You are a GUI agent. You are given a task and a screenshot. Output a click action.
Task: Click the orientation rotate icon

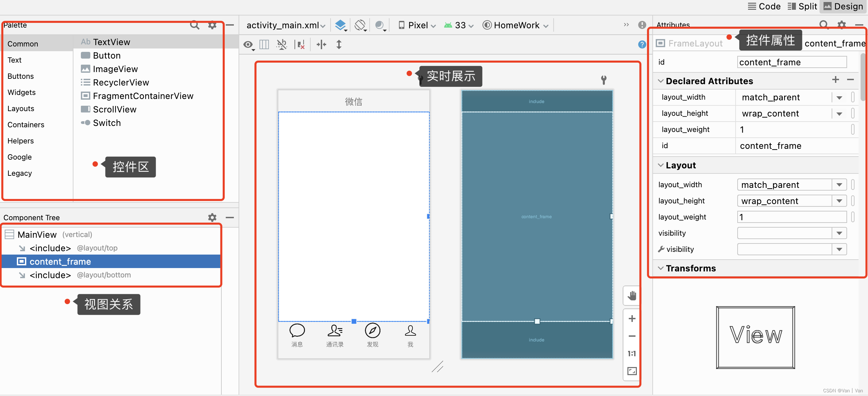point(360,25)
